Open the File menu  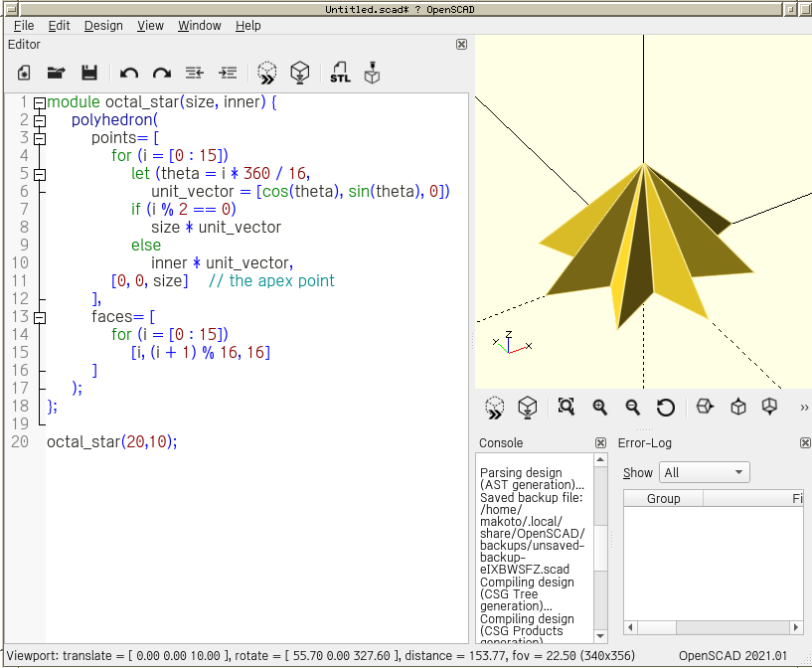tap(24, 26)
